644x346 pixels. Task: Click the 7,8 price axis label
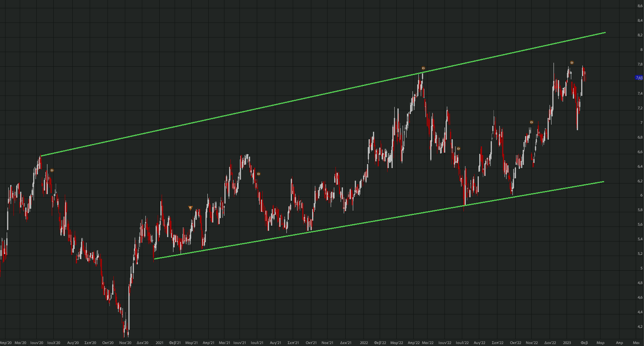[x=640, y=64]
